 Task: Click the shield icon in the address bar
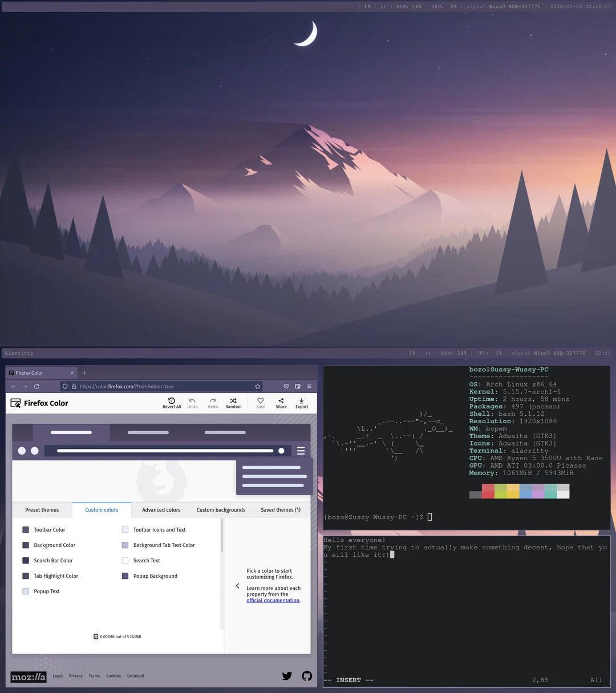64,386
